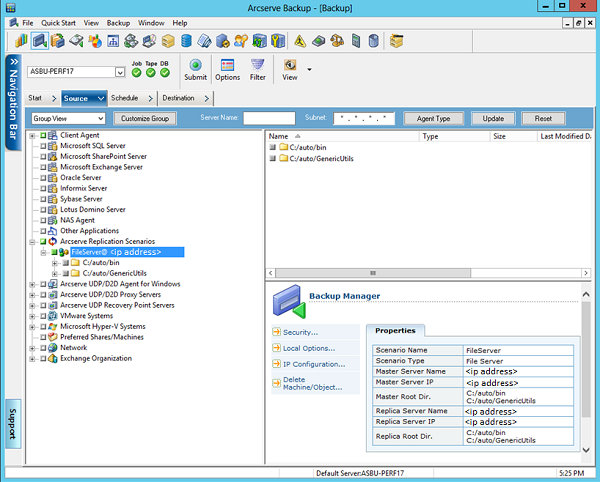Click the DB status green check
Viewport: 600px width, 482px height.
coord(165,73)
